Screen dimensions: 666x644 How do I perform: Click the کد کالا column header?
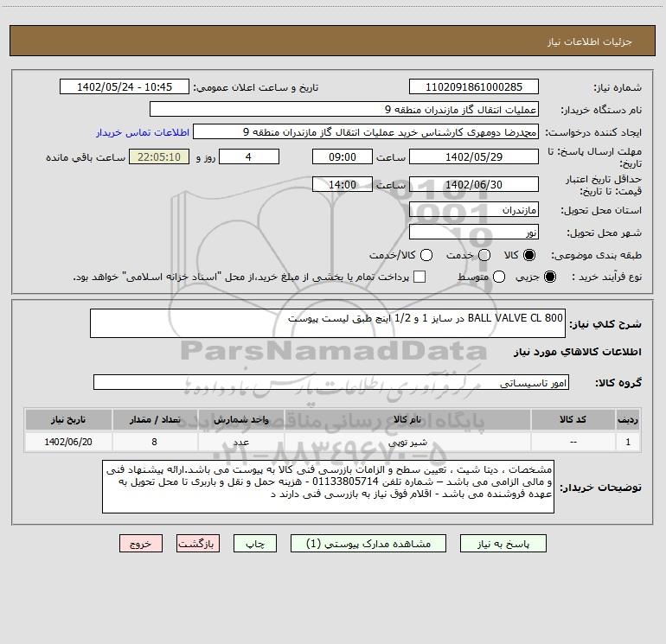pos(573,419)
